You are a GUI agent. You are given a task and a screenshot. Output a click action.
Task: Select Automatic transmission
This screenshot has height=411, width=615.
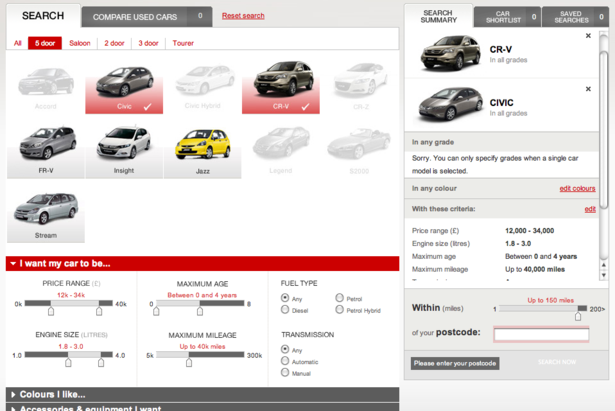pos(285,361)
